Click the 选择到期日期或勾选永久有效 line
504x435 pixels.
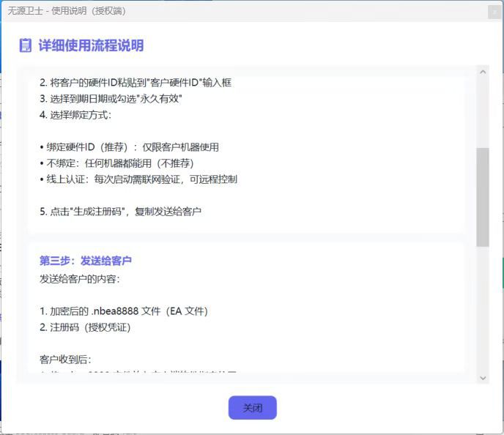[x=111, y=99]
